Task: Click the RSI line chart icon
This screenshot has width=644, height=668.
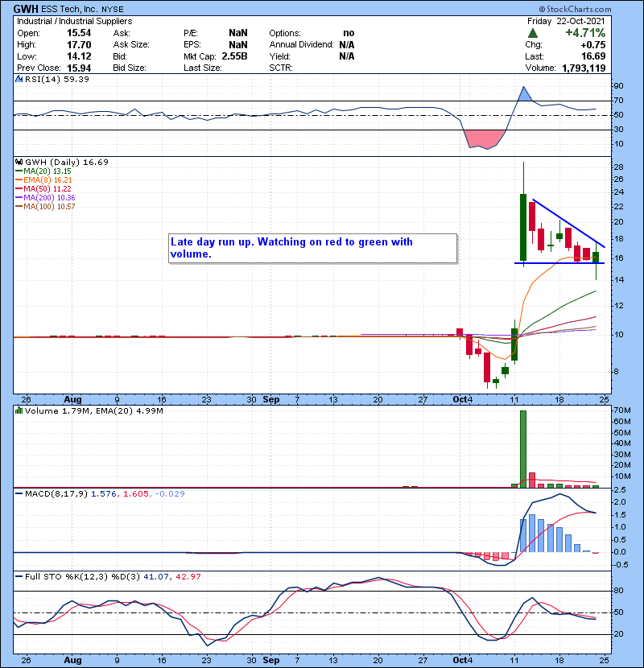Action: (x=19, y=79)
